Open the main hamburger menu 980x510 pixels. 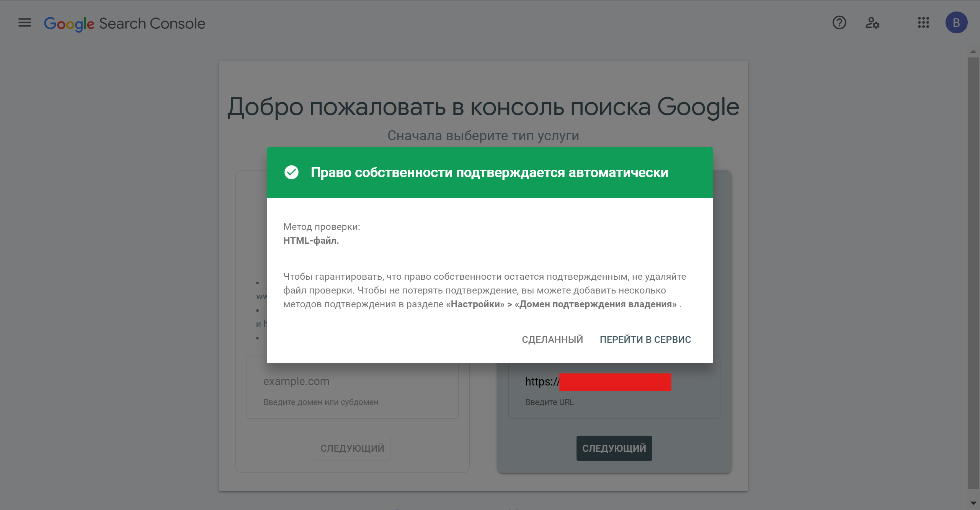[24, 23]
